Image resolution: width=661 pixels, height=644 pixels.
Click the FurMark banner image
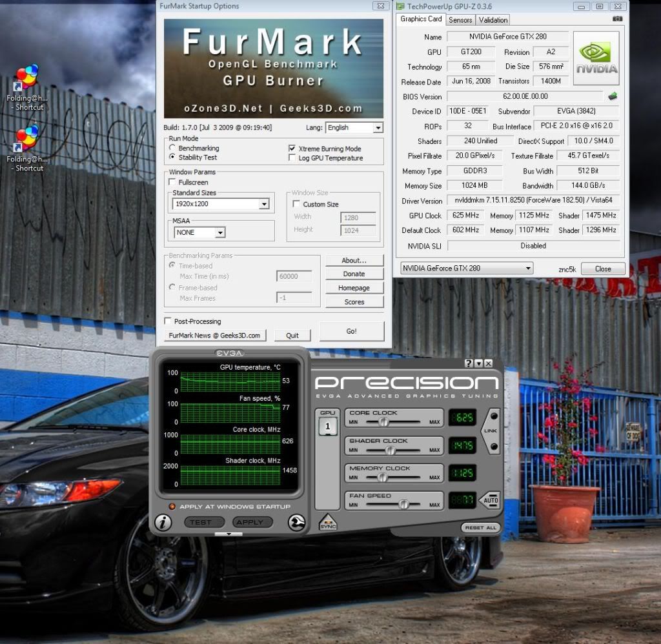coord(274,68)
